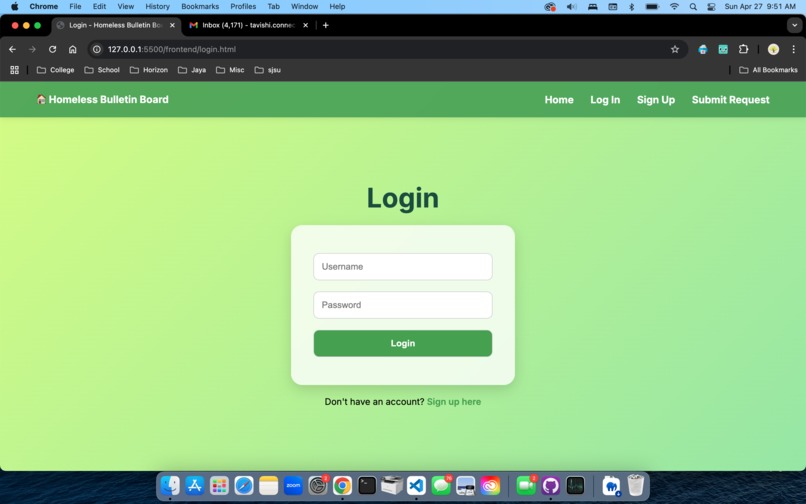This screenshot has height=504, width=806.
Task: Open the Edit menu
Action: 99,7
